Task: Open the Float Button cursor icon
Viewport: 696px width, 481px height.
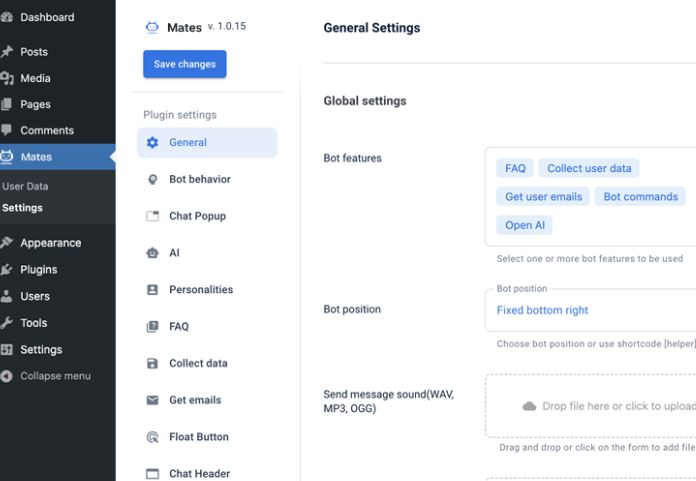Action: tap(152, 437)
